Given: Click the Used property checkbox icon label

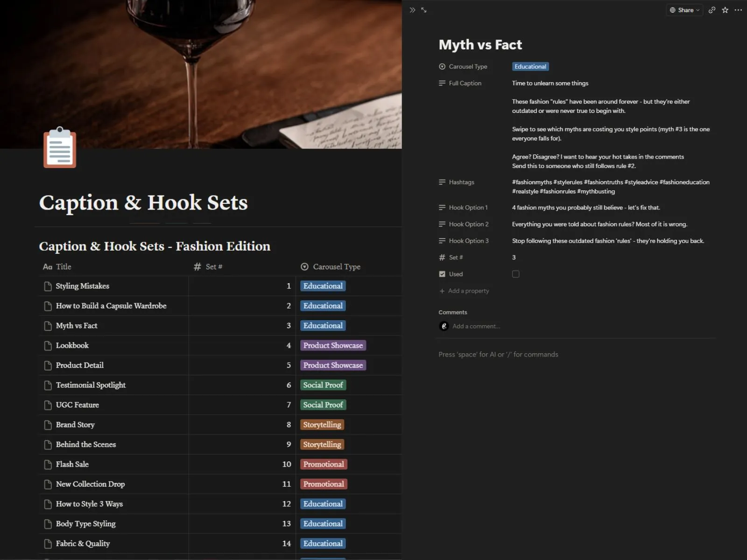Looking at the screenshot, I should point(442,274).
